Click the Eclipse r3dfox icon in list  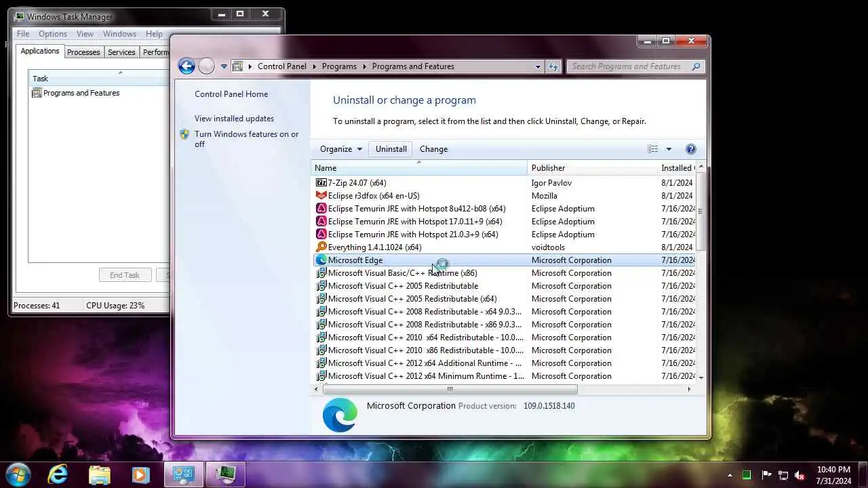(321, 196)
